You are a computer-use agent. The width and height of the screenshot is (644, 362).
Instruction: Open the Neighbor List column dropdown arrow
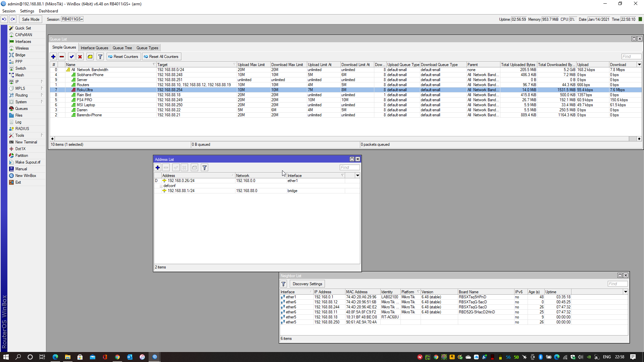[625, 292]
